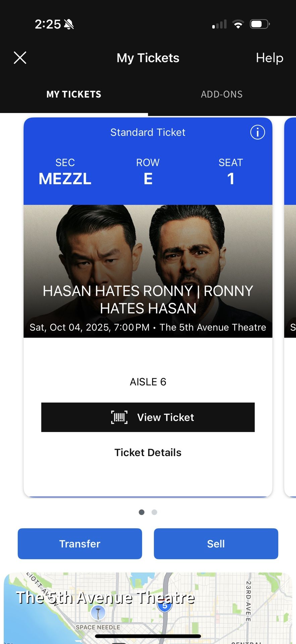
Task: Tap the silent bell icon in status bar
Action: click(x=69, y=24)
